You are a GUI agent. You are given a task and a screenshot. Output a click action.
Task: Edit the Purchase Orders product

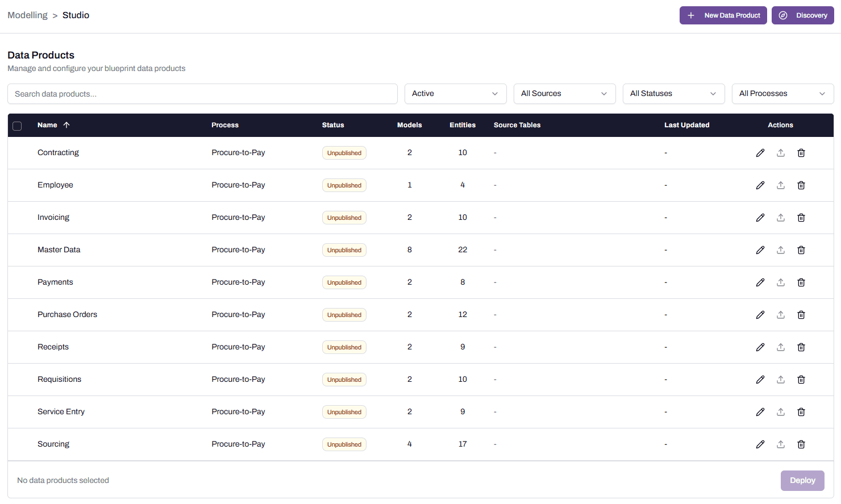coord(760,315)
